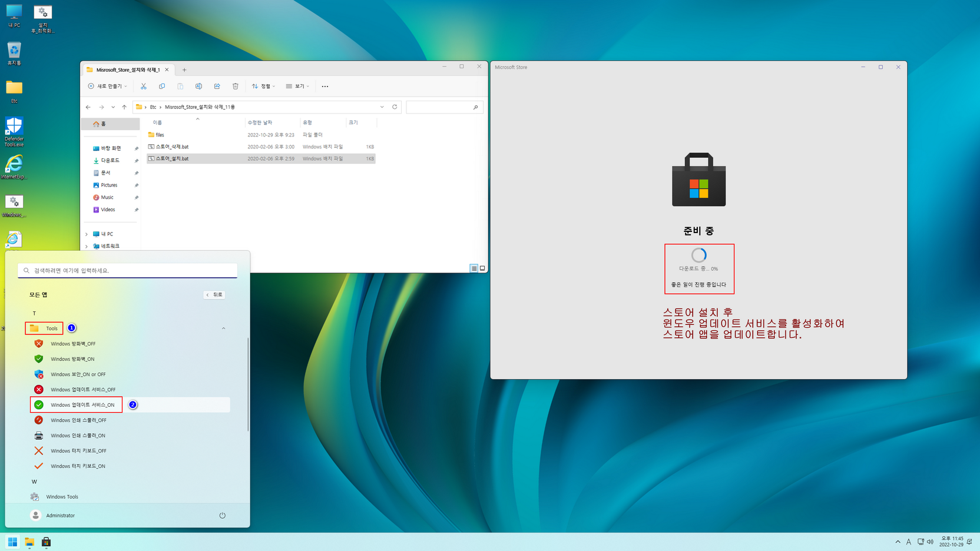
Task: Click the power button in Start menu
Action: pyautogui.click(x=222, y=516)
